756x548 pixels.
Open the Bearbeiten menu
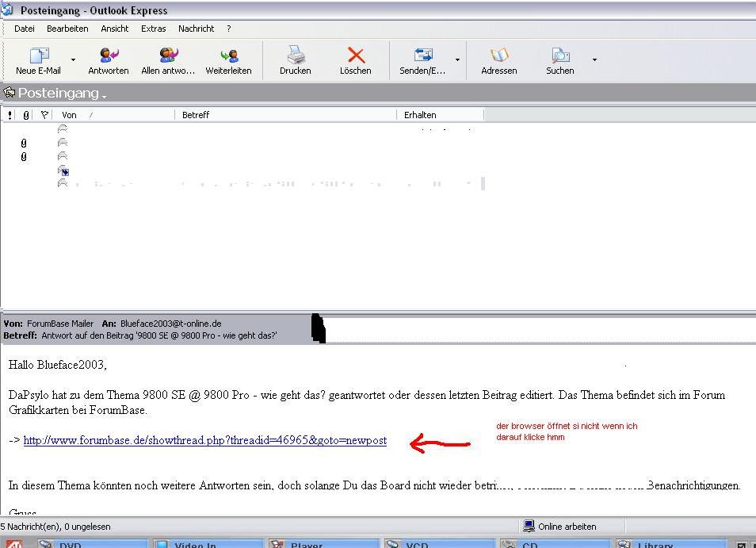[67, 29]
